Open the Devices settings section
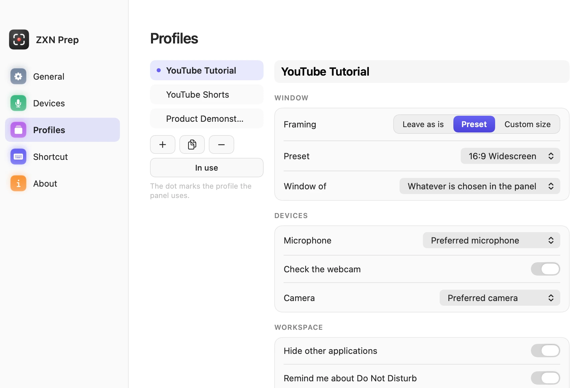 [x=62, y=103]
